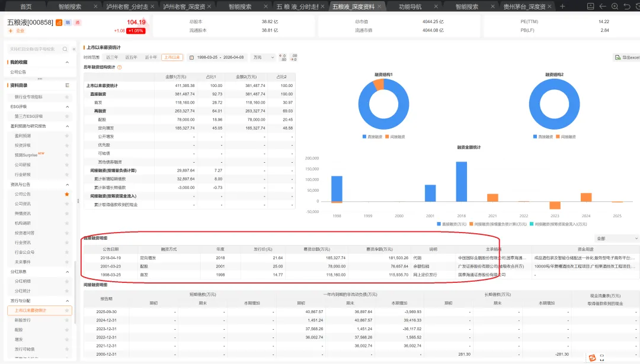Close the 泸州老窖_分时走 tab

click(152, 7)
